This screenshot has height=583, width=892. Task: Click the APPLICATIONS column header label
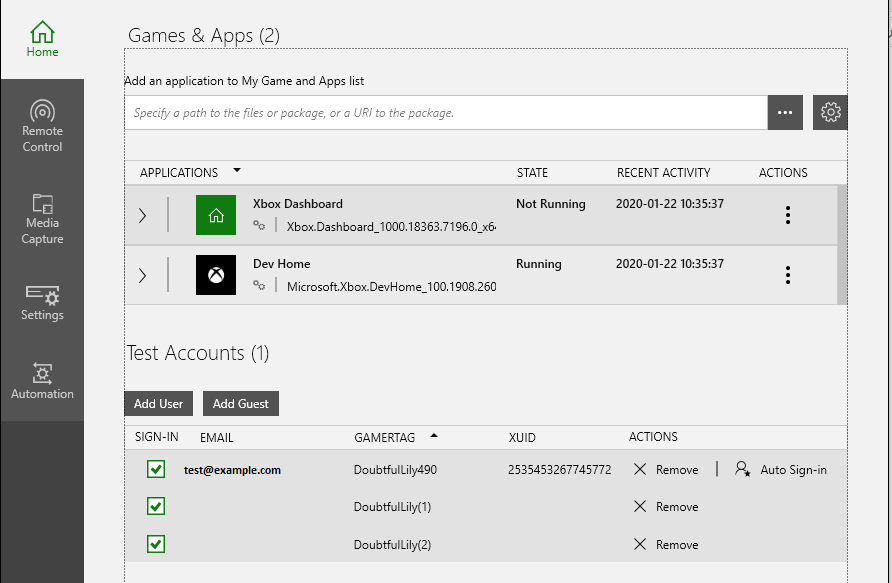(x=179, y=173)
